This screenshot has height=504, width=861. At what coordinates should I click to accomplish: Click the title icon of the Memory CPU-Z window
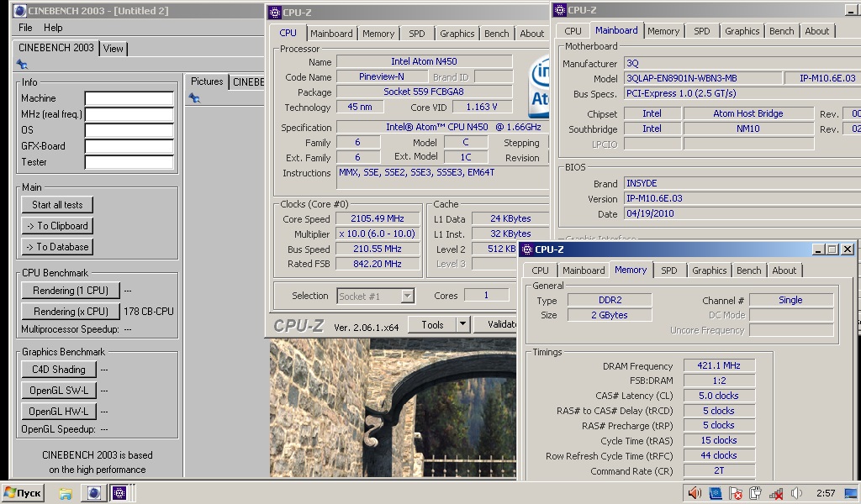pos(526,249)
